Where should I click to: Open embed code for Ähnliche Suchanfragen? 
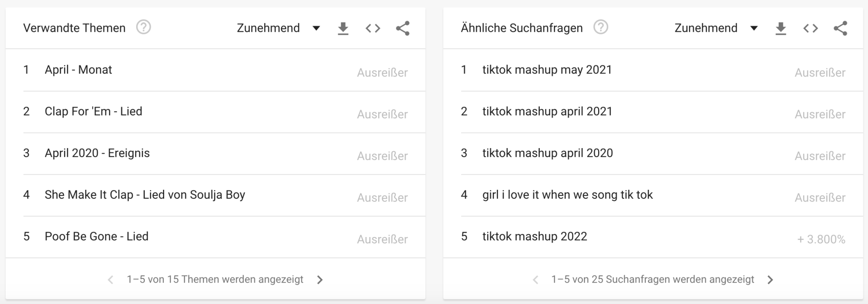pos(811,28)
